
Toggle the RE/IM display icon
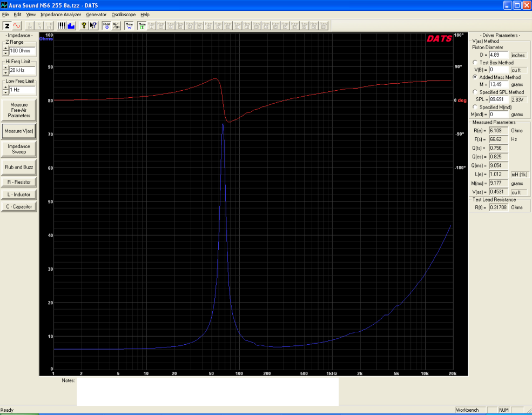(x=116, y=26)
